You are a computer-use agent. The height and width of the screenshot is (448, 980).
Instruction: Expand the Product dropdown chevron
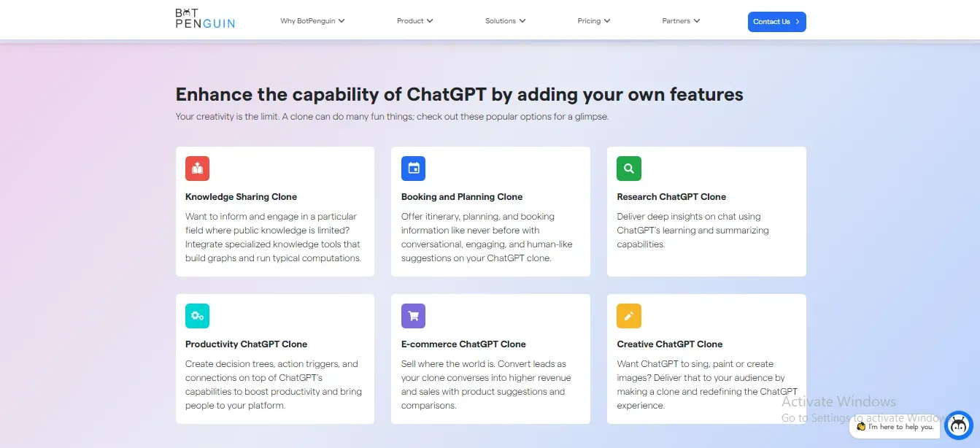pyautogui.click(x=430, y=21)
